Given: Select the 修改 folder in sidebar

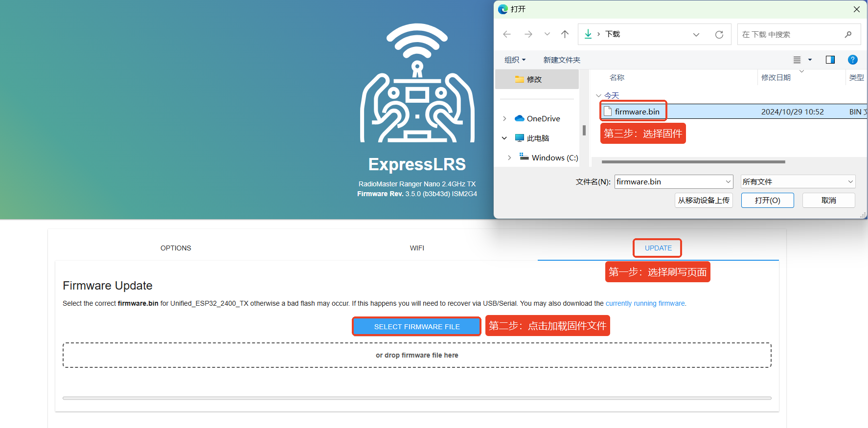Looking at the screenshot, I should (x=537, y=79).
